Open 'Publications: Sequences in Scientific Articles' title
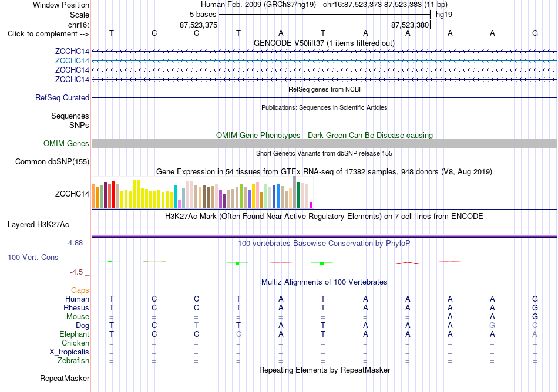 [x=324, y=107]
